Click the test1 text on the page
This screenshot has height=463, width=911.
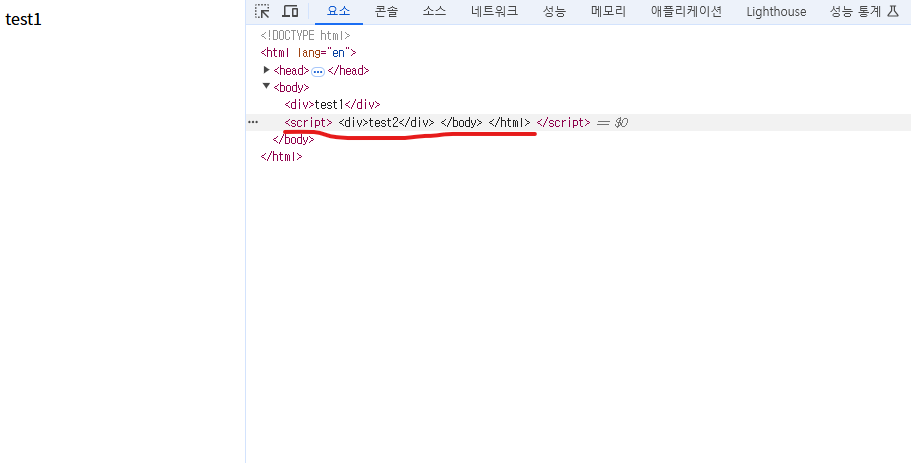pos(23,19)
